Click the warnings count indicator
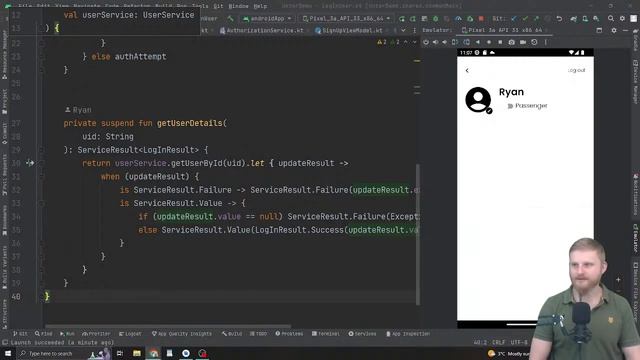 (382, 42)
